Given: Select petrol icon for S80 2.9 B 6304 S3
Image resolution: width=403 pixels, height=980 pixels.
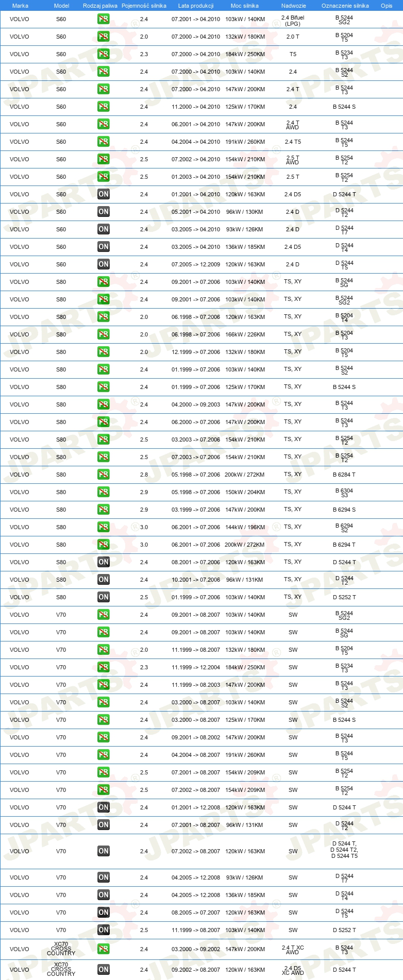Looking at the screenshot, I should point(104,492).
